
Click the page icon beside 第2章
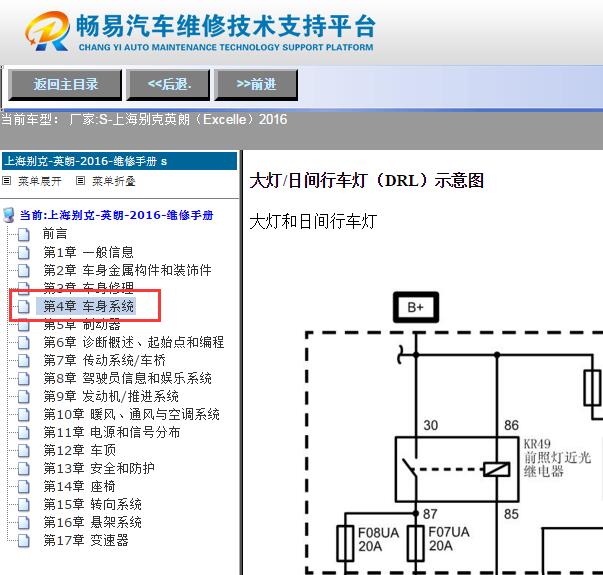click(x=23, y=270)
